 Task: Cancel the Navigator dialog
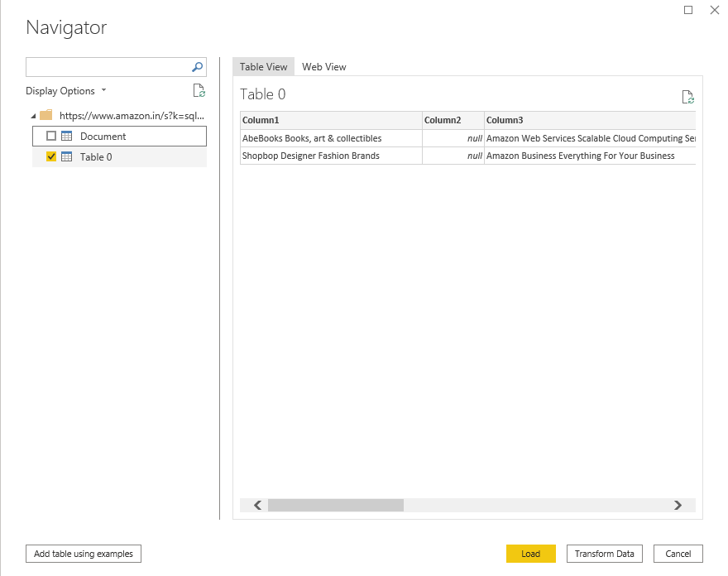click(x=678, y=554)
